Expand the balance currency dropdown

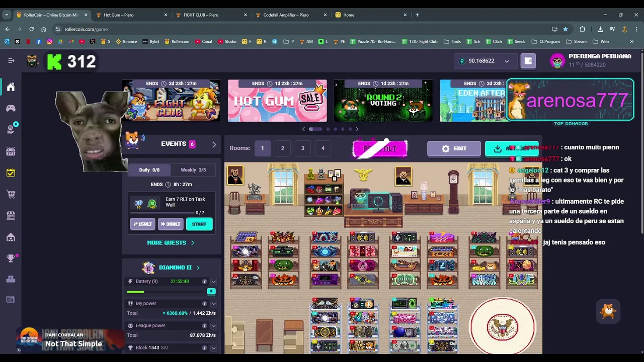tap(507, 61)
